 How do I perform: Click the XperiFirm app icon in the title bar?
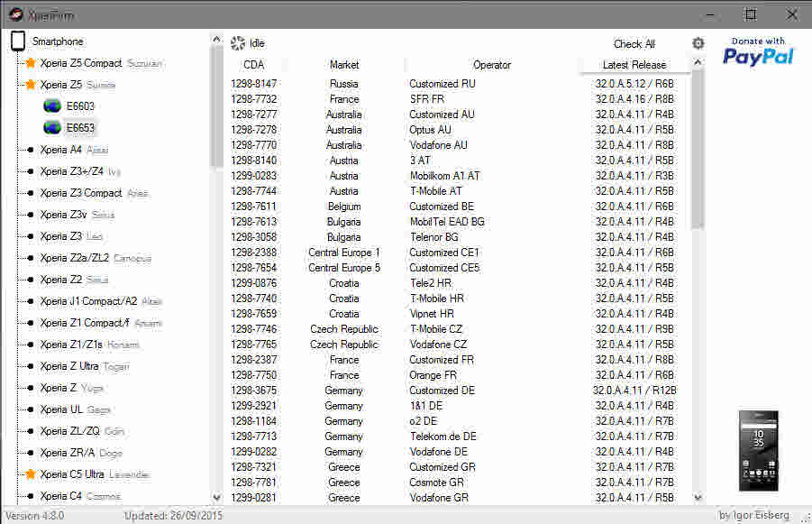click(15, 14)
